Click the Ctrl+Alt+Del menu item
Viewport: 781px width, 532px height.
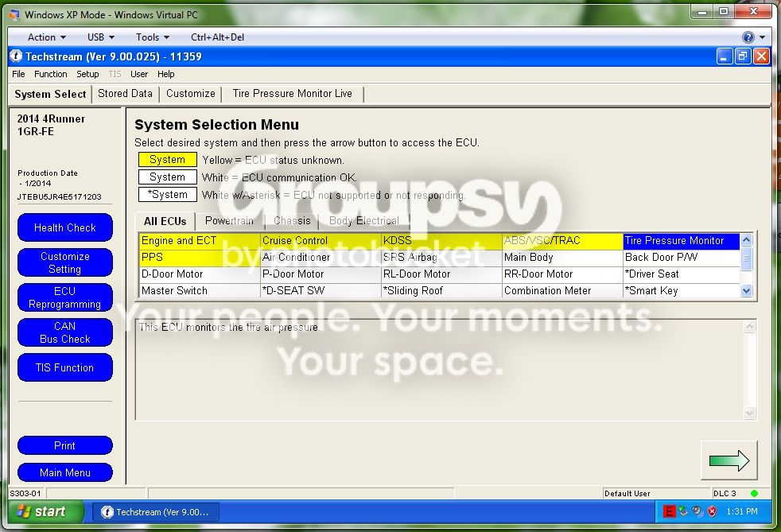[217, 37]
